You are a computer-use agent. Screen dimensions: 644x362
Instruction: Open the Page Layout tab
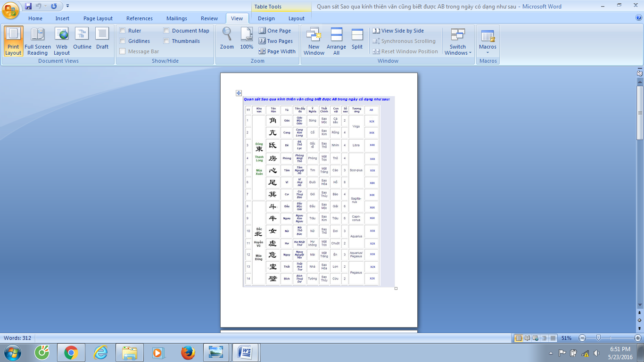click(x=98, y=18)
